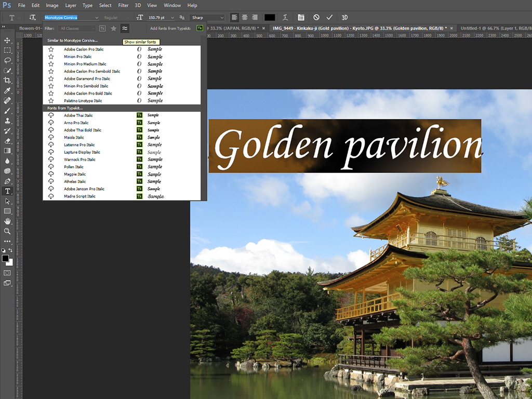Toggle center text alignment
Screen dimensions: 532x399
pyautogui.click(x=244, y=17)
